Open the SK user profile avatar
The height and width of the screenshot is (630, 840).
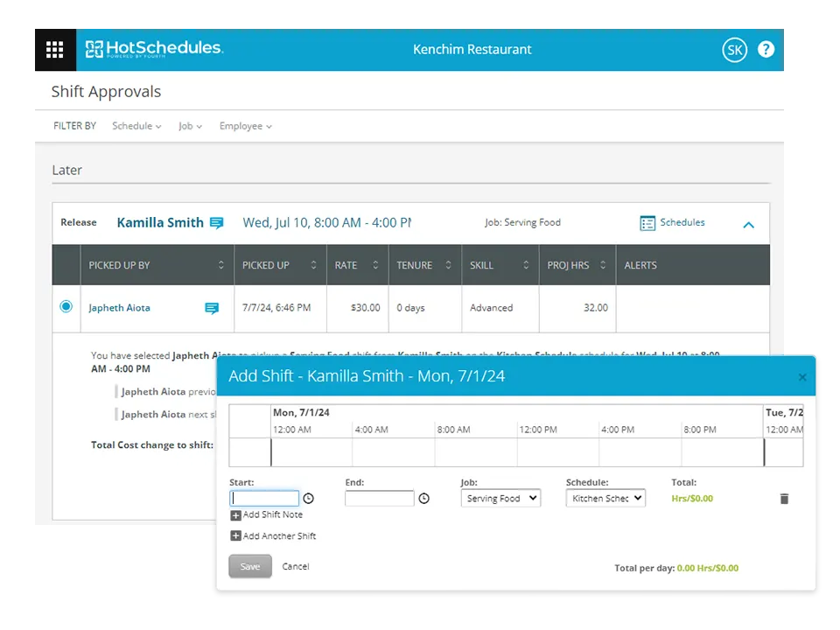click(734, 50)
